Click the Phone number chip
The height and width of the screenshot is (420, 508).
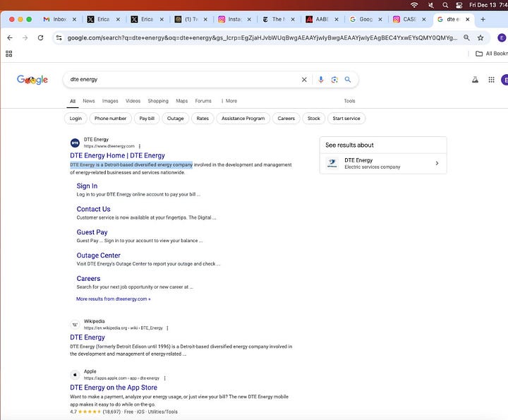click(x=111, y=119)
